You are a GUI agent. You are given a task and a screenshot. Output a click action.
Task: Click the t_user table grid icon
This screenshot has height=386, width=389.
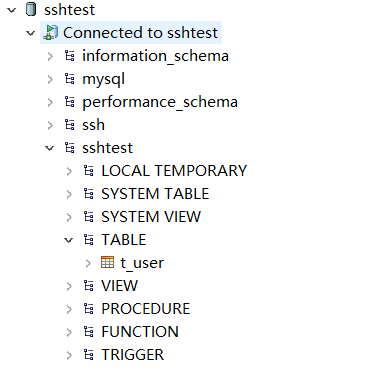(107, 262)
